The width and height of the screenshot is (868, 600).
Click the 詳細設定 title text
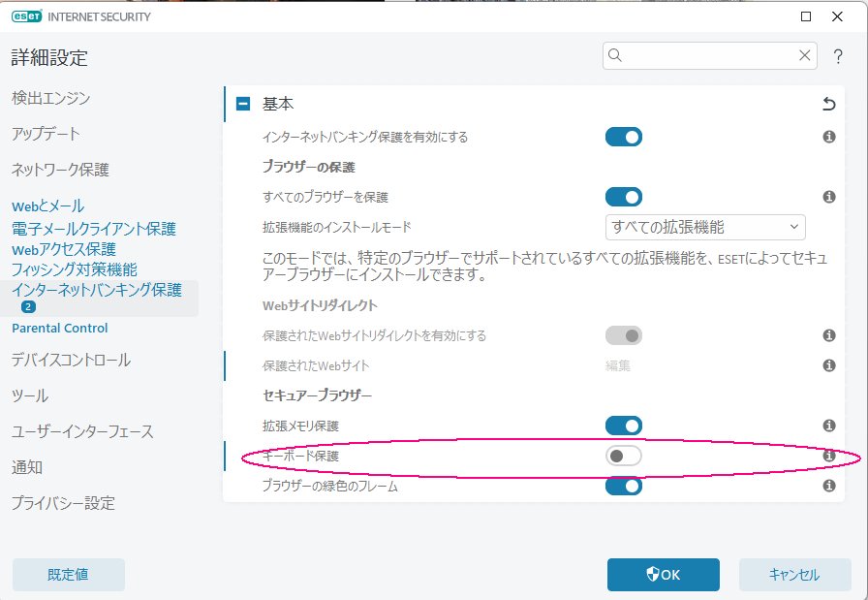click(49, 57)
